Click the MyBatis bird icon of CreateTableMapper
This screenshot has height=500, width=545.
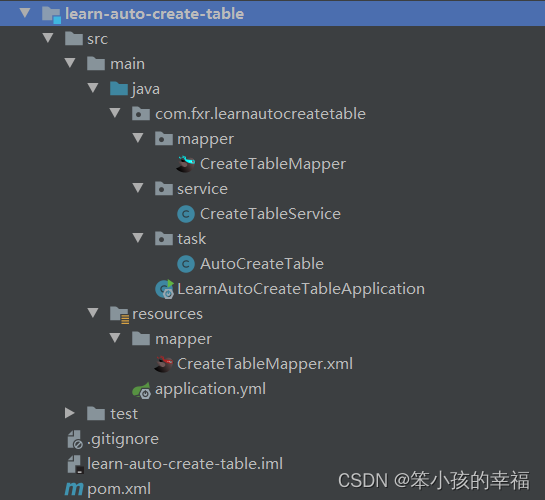(186, 164)
